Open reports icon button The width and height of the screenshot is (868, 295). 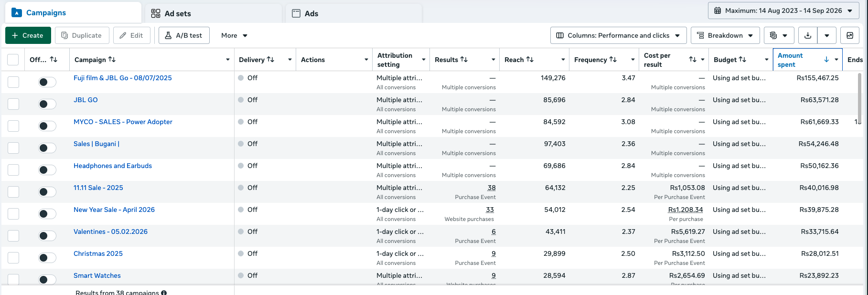779,35
